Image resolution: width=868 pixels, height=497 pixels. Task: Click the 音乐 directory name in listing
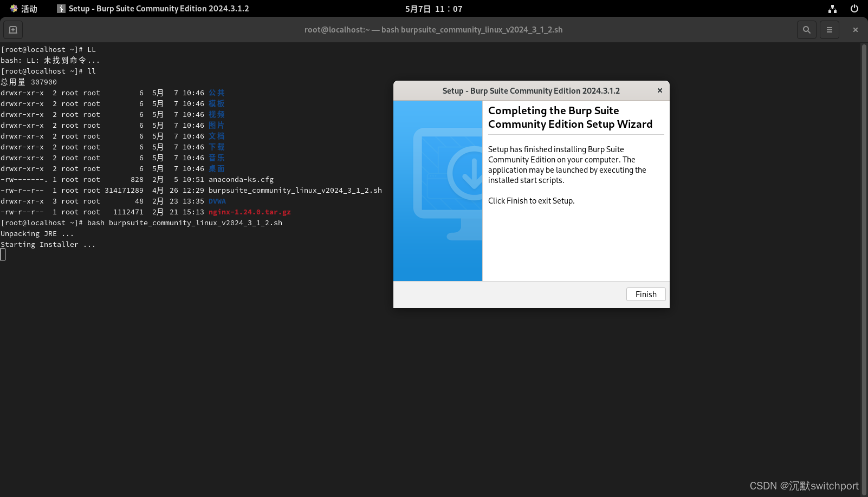217,158
